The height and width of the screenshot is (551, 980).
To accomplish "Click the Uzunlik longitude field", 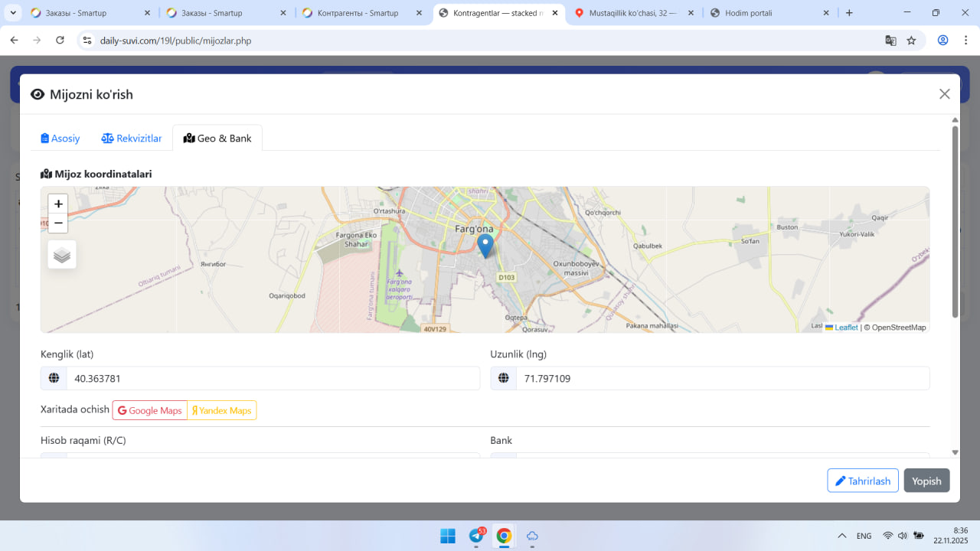I will click(722, 378).
